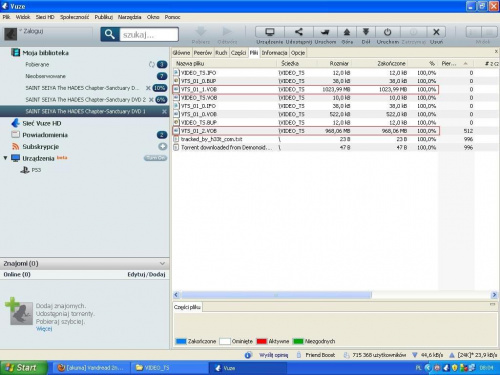Switch to the Opcje tab
The width and height of the screenshot is (500, 375).
click(x=298, y=53)
